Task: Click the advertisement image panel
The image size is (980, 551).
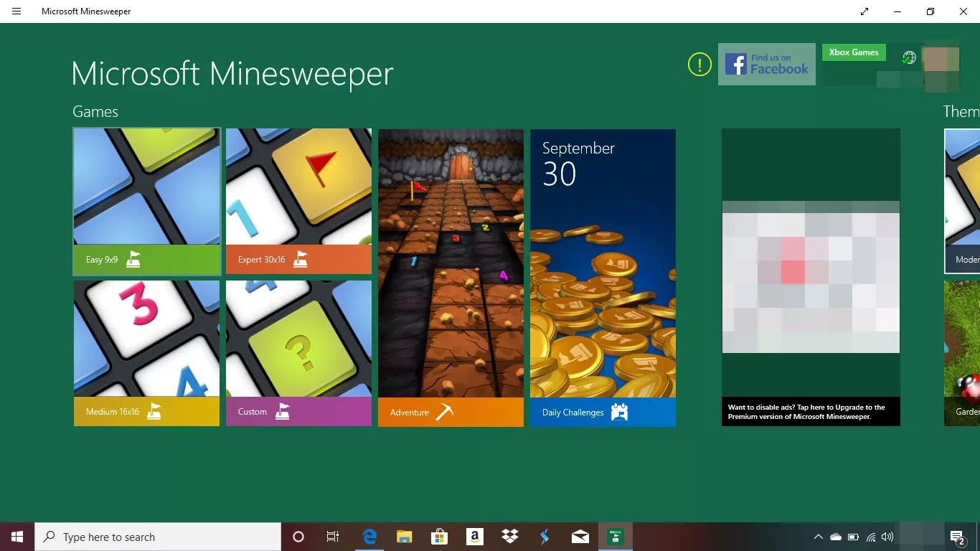Action: [811, 277]
